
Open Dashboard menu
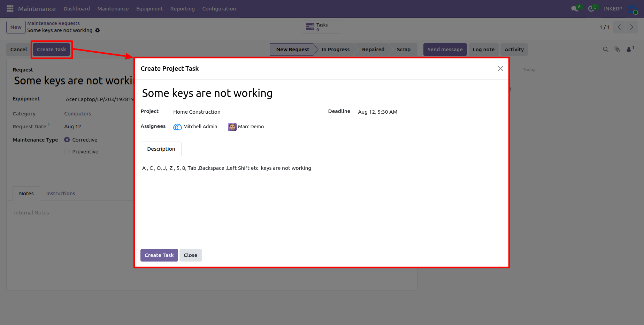pyautogui.click(x=77, y=9)
